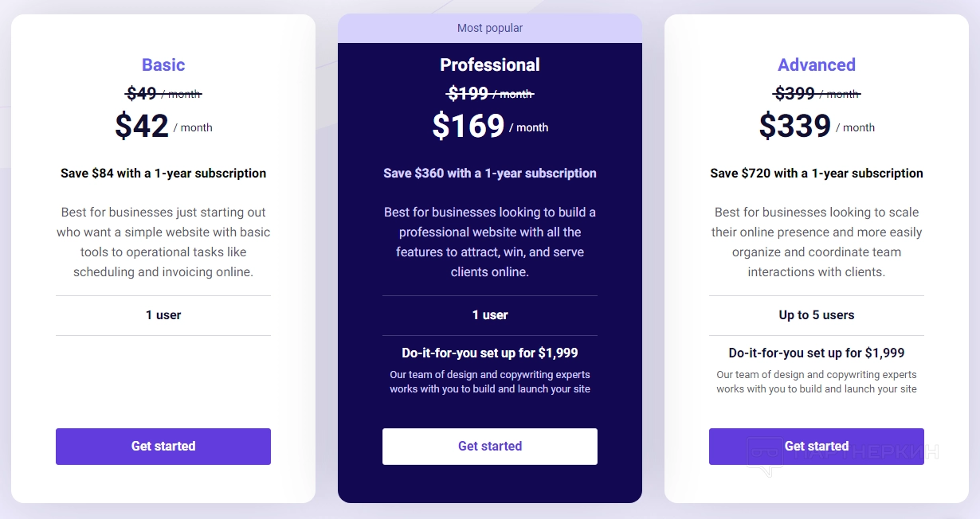Click the Save $360 subscription text

490,174
